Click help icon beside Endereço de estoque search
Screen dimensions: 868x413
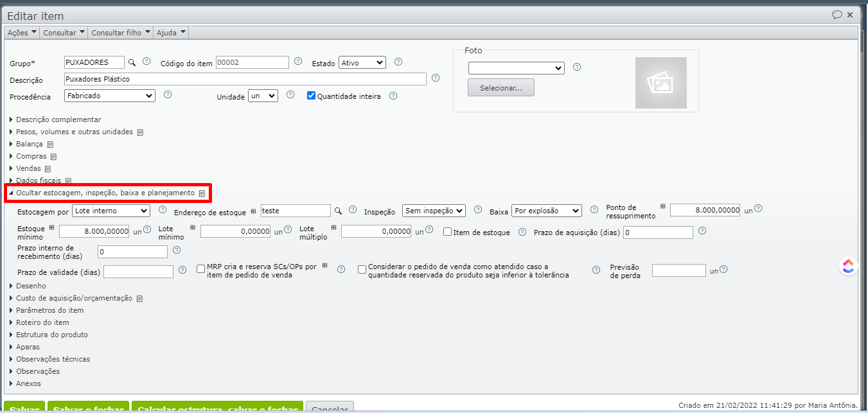[x=353, y=209]
